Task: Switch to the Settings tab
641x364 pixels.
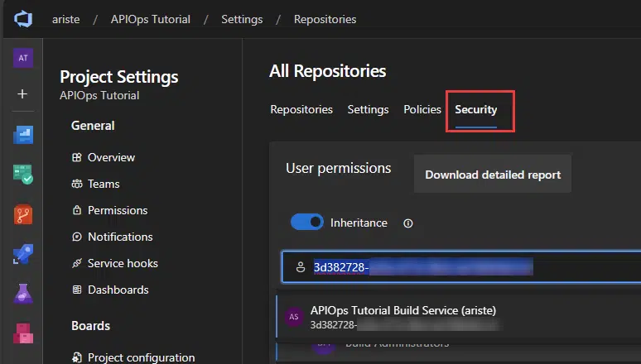Action: (x=368, y=109)
